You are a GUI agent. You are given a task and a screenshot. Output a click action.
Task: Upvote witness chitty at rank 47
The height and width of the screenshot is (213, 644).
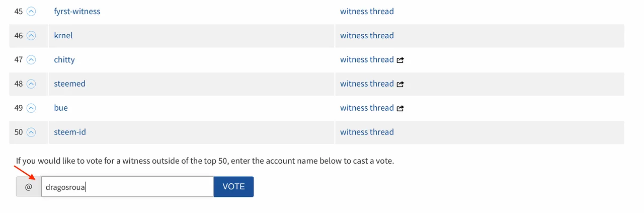click(x=31, y=59)
